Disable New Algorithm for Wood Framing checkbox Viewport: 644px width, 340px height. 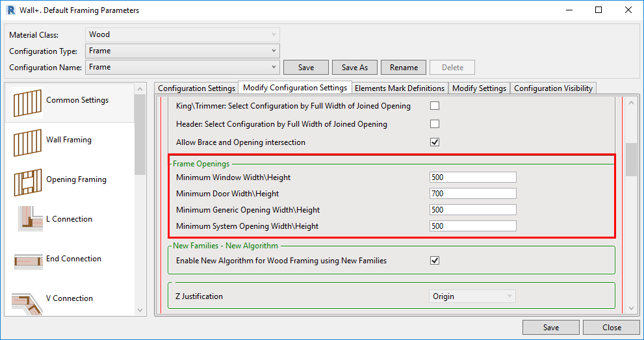point(435,260)
